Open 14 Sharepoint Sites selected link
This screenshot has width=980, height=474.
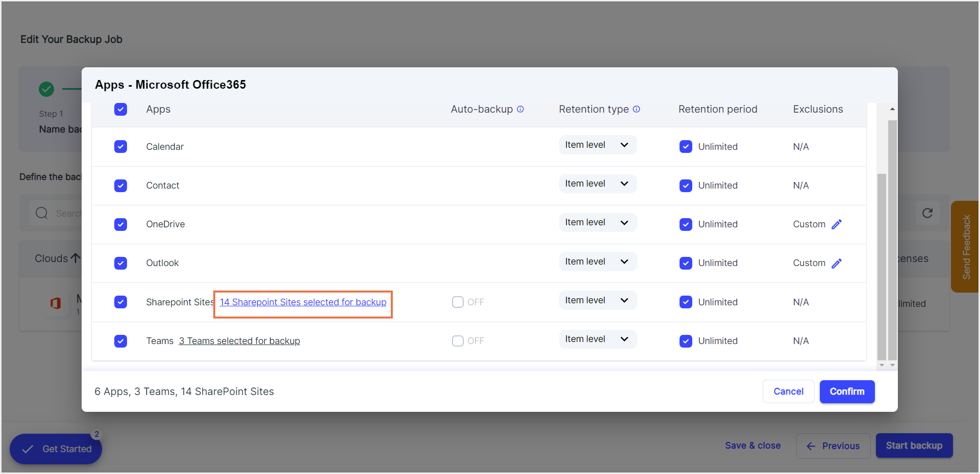tap(303, 302)
